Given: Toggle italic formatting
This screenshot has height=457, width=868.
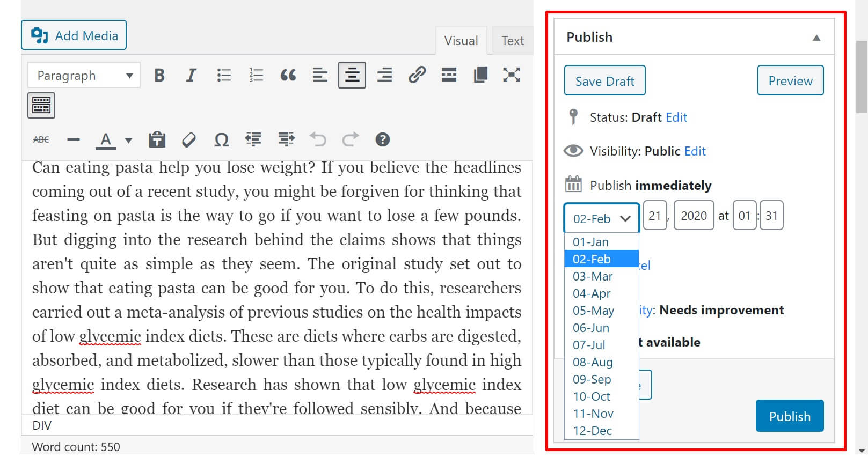Looking at the screenshot, I should coord(191,75).
